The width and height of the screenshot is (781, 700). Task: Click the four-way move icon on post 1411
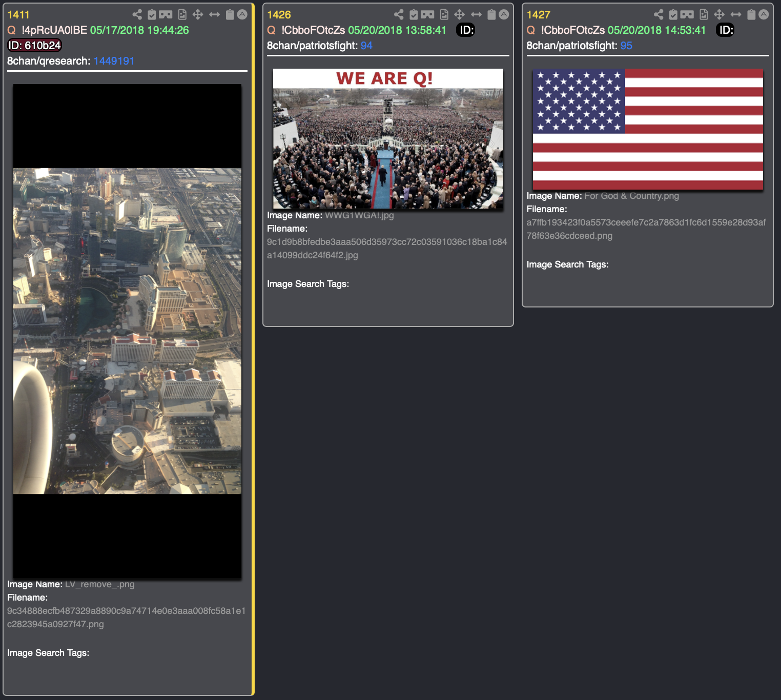coord(198,15)
